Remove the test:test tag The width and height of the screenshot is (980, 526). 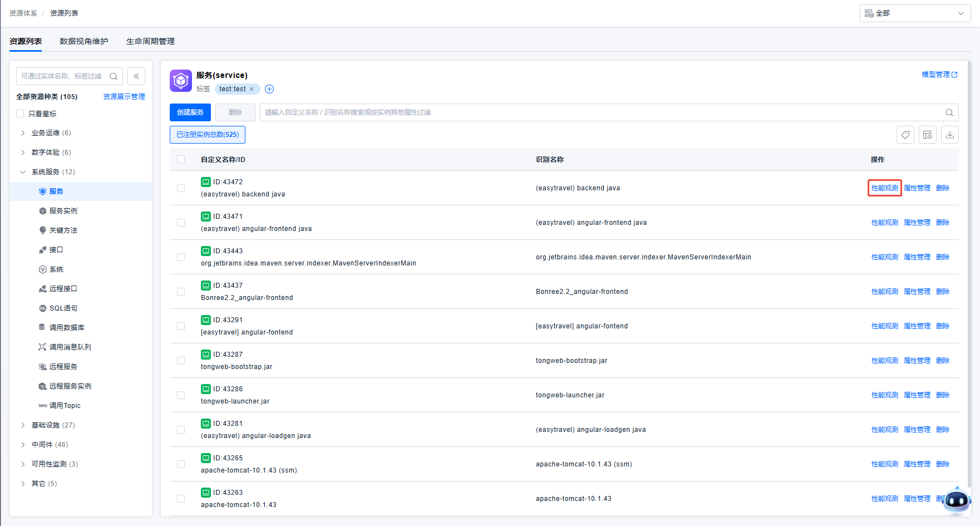(252, 89)
